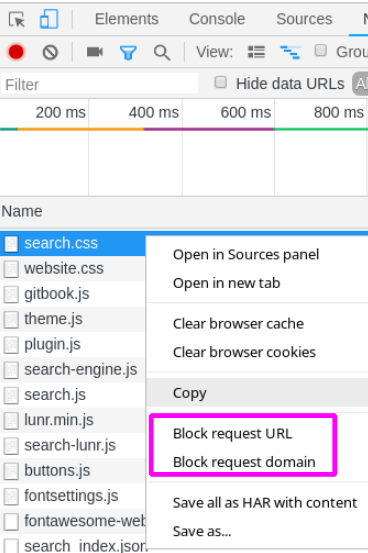This screenshot has height=553, width=368.
Task: Select buttons.js request row
Action: (73, 471)
